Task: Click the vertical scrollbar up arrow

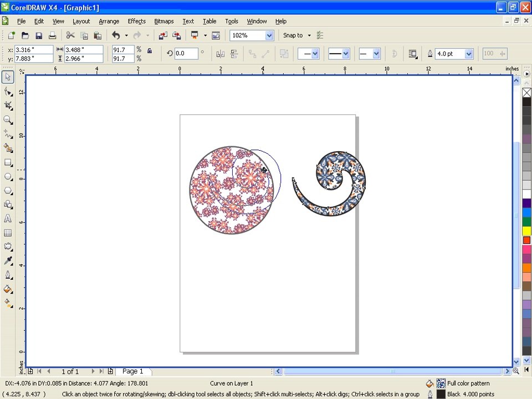Action: [516, 80]
